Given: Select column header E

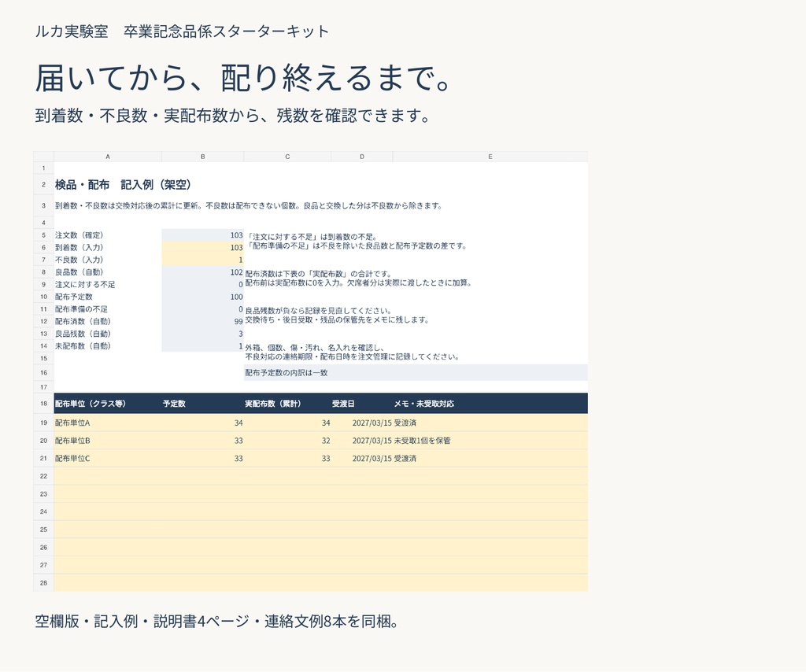Looking at the screenshot, I should (x=490, y=157).
